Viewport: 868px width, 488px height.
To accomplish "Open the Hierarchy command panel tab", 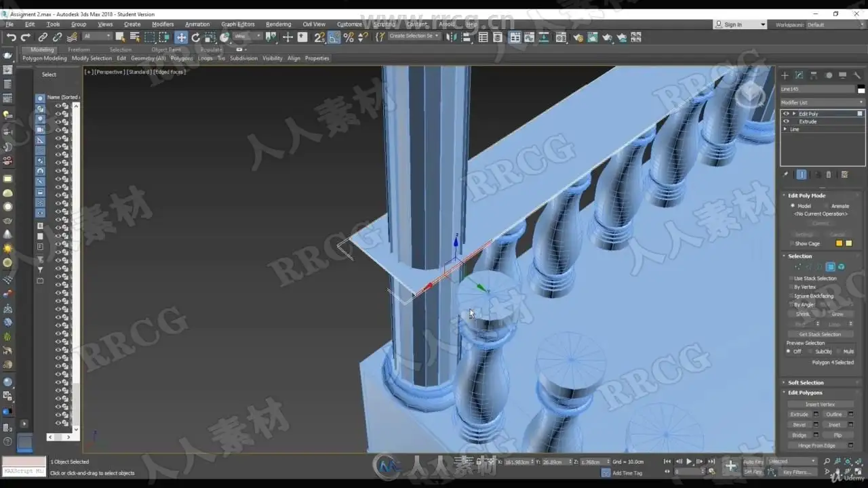I will (814, 75).
